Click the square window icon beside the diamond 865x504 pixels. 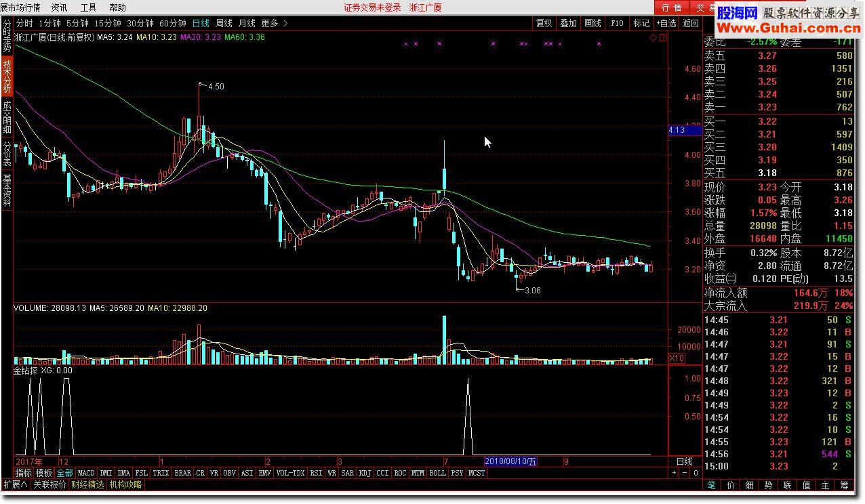(x=663, y=37)
